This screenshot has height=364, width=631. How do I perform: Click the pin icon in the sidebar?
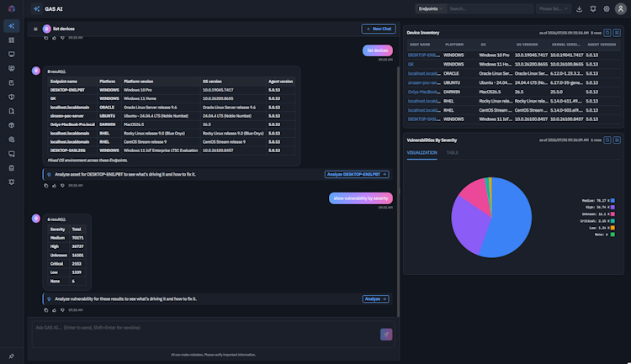11,356
